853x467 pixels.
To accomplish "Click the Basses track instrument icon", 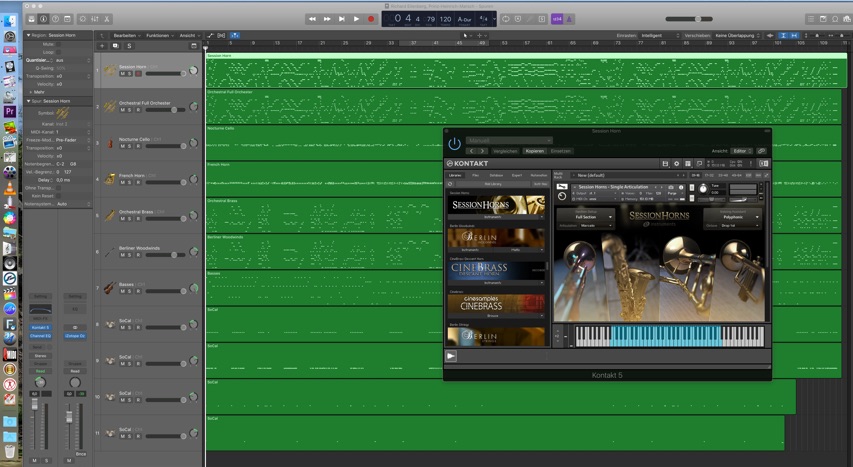I will 110,288.
